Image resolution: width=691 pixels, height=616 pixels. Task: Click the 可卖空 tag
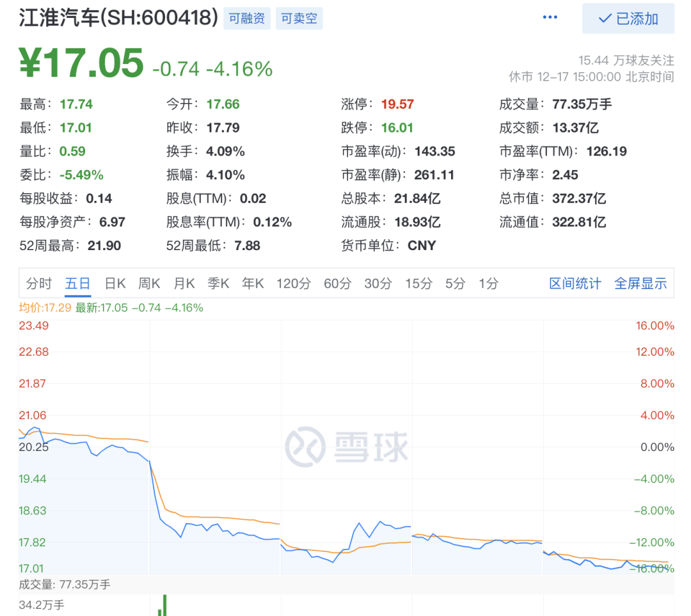[299, 19]
